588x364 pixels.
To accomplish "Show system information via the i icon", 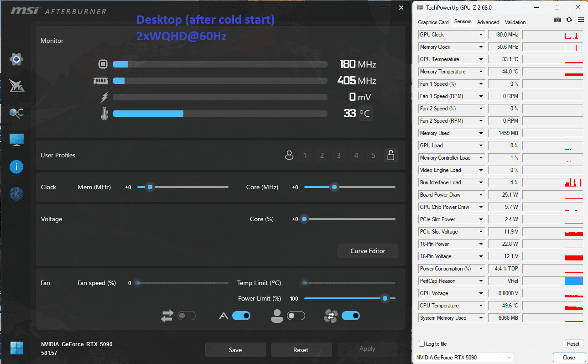I will pyautogui.click(x=16, y=166).
